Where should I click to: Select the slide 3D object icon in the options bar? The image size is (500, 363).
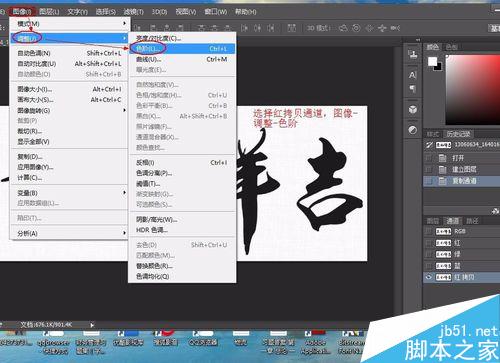click(x=382, y=28)
